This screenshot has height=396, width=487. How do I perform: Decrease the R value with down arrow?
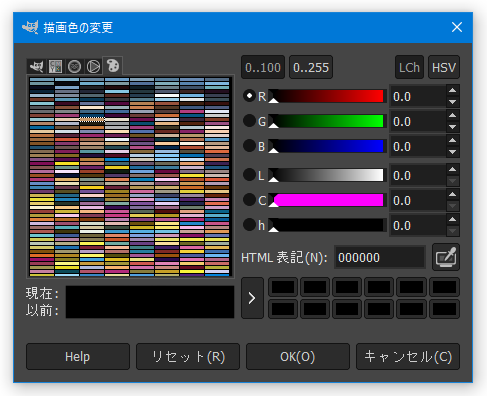click(452, 102)
